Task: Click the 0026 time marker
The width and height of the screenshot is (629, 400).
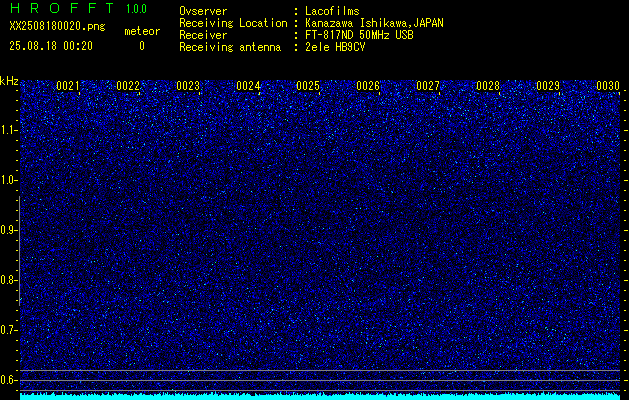Action: click(368, 86)
